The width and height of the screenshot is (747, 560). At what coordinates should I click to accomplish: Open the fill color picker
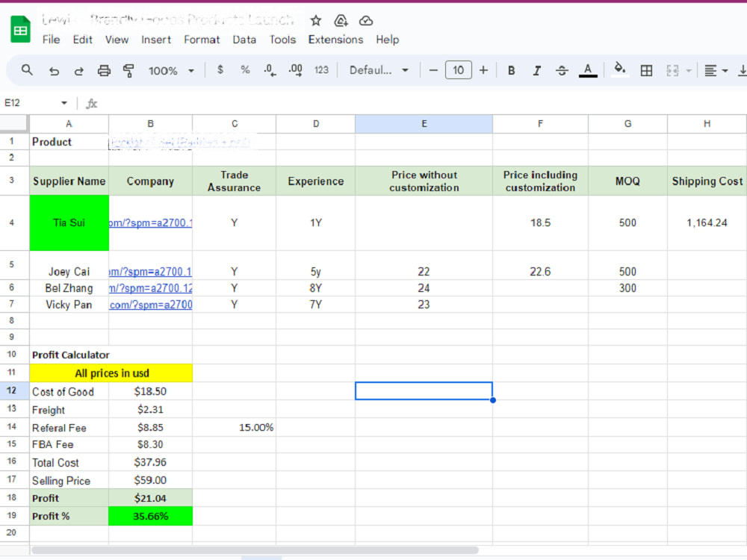[620, 69]
